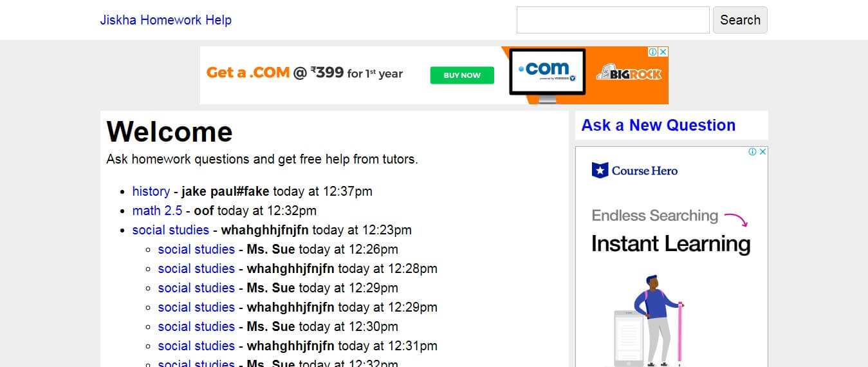
Task: Click the info icon on Course Hero ad
Action: [752, 152]
